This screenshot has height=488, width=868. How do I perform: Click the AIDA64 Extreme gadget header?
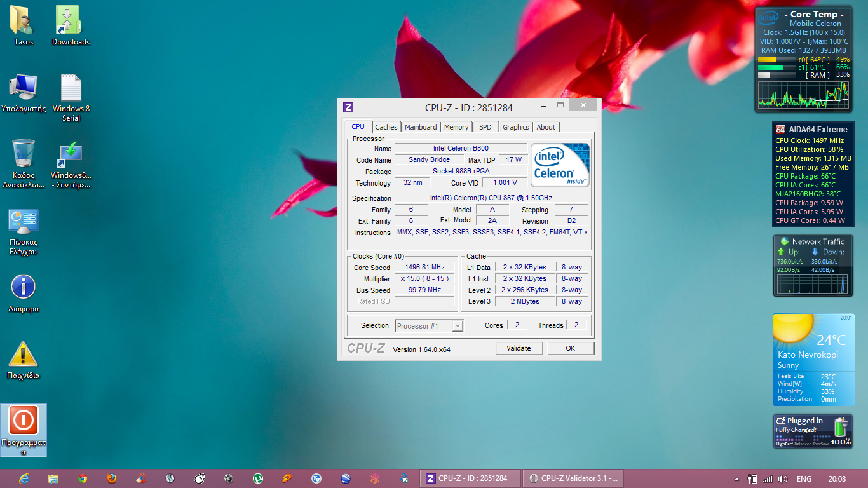tap(812, 129)
